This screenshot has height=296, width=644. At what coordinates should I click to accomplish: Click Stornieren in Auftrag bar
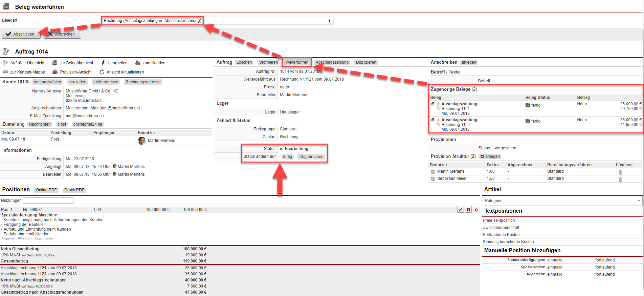[x=268, y=62]
